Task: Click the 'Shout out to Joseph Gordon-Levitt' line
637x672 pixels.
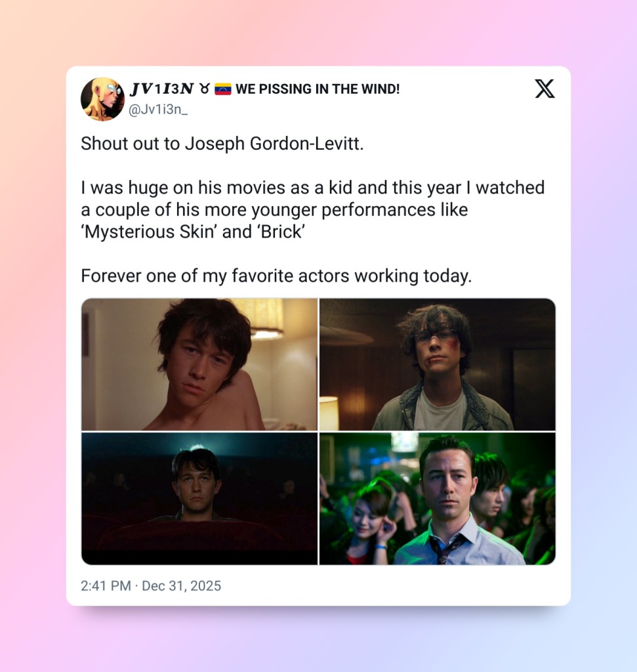Action: [x=222, y=144]
